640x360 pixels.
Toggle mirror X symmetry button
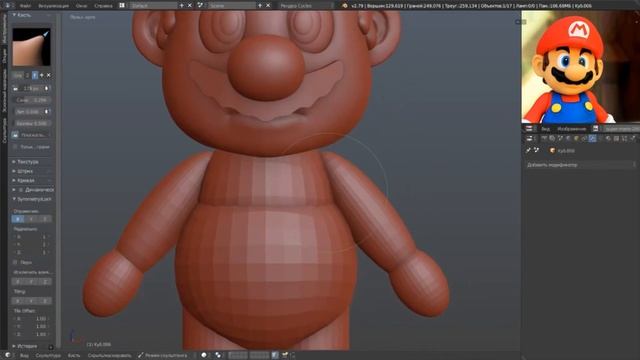click(18, 219)
